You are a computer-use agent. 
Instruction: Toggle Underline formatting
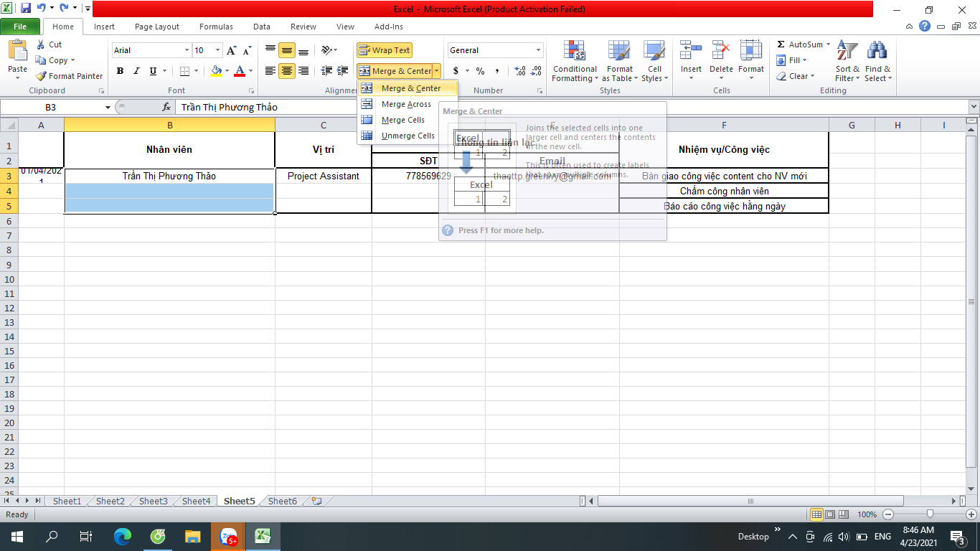coord(153,71)
